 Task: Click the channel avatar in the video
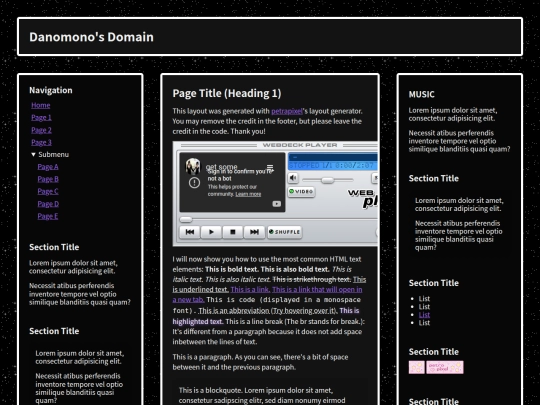[x=193, y=166]
